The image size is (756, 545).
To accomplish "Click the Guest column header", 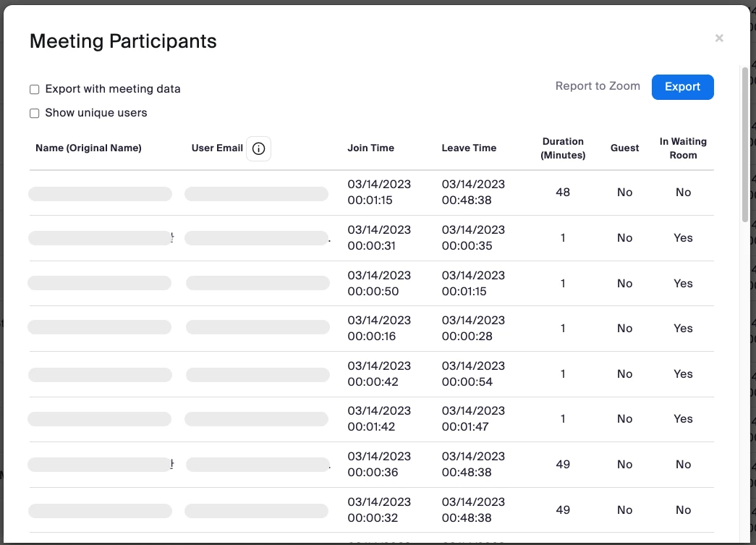I will point(624,148).
